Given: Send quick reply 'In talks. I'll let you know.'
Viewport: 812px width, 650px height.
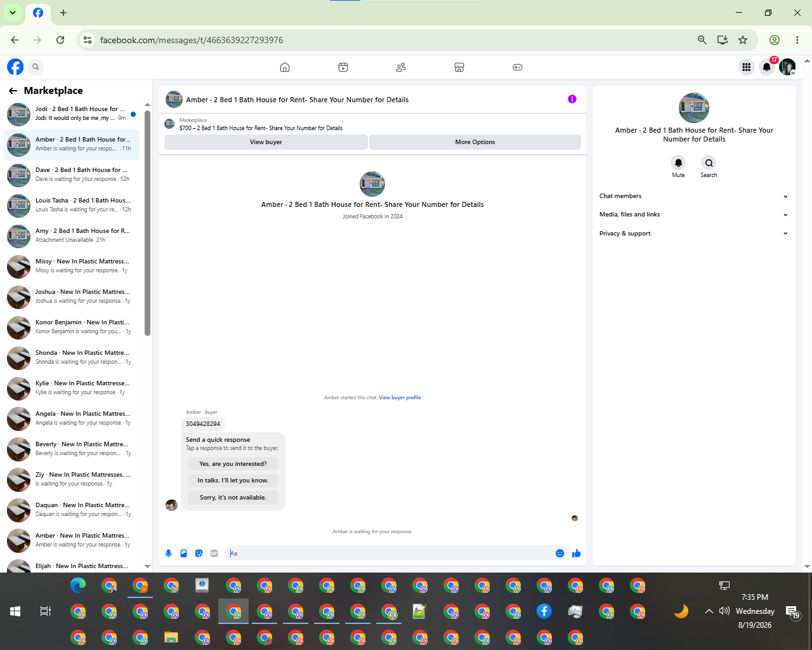Looking at the screenshot, I should (x=233, y=481).
